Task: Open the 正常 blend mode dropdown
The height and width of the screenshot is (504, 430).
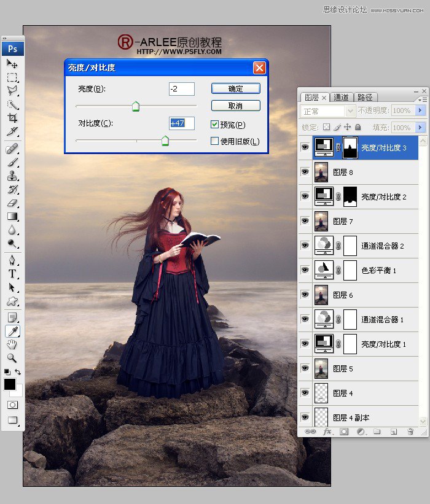Action: click(x=327, y=111)
